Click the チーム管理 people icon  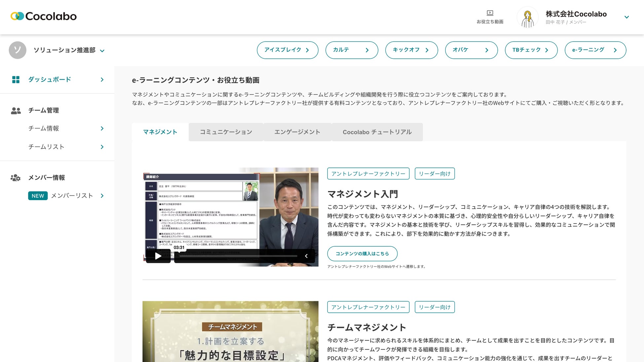coord(16,111)
